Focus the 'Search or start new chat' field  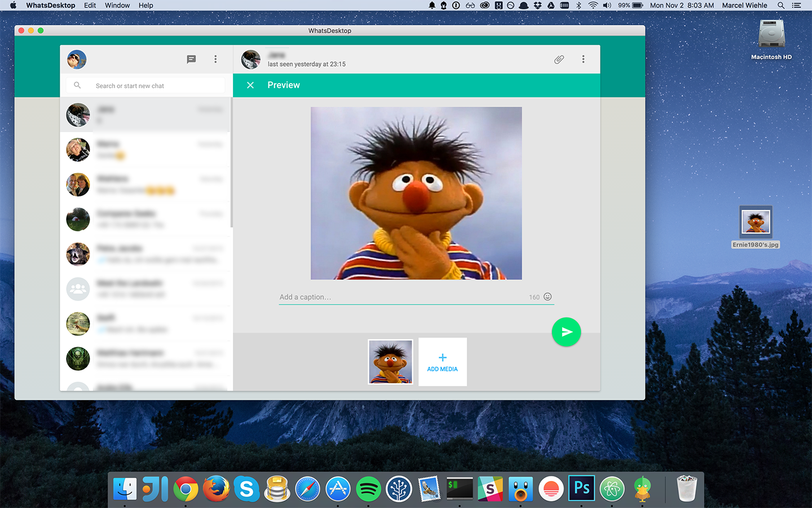145,85
